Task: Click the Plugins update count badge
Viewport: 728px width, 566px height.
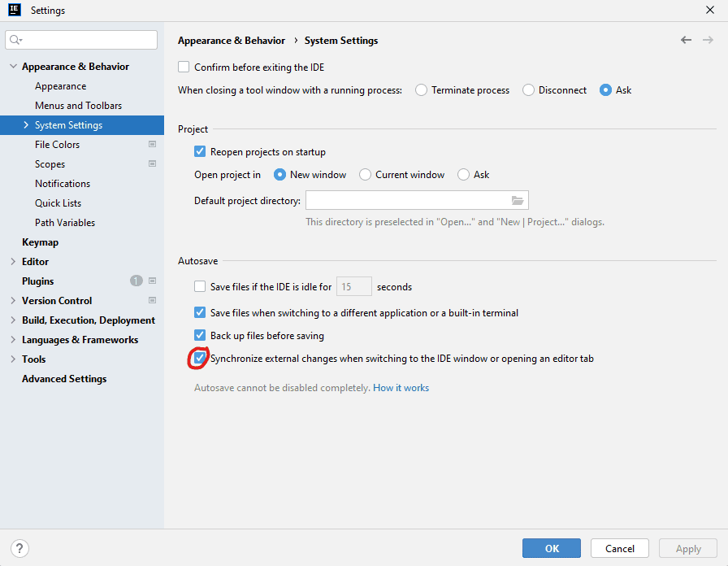Action: click(x=136, y=281)
